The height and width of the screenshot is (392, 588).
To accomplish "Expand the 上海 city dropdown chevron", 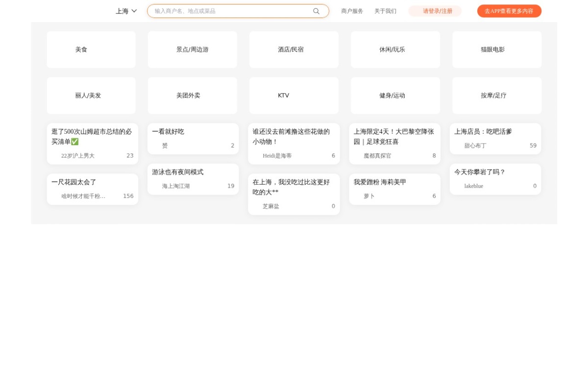I will click(134, 11).
